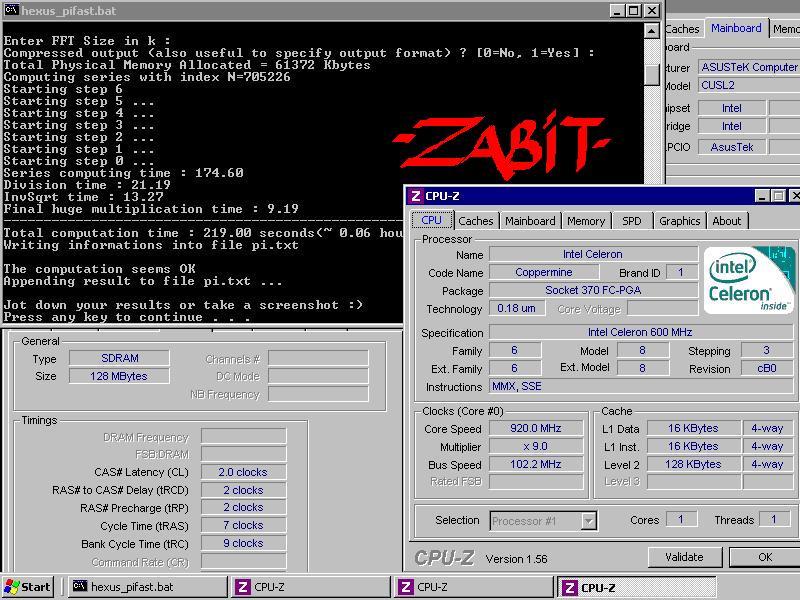This screenshot has height=600, width=800.
Task: Click the x 9.0 multiplier value
Action: point(536,446)
